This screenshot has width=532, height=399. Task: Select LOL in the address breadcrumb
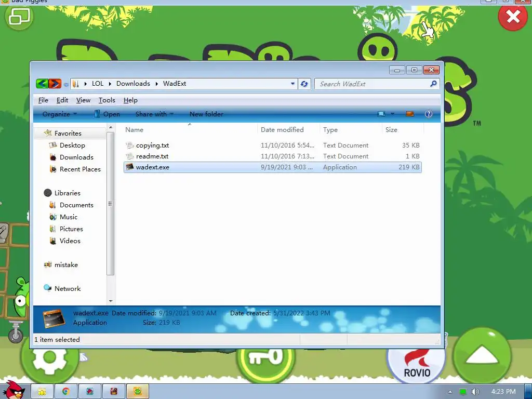(x=98, y=84)
